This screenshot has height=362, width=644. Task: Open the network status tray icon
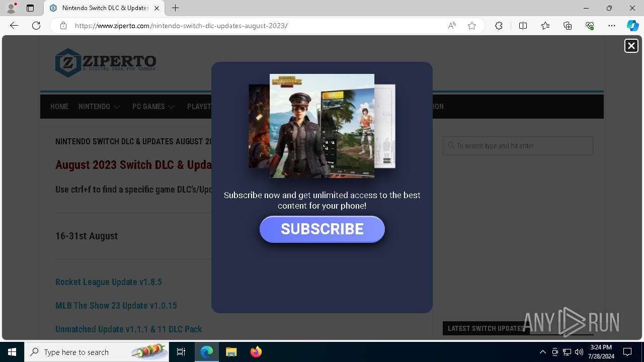point(567,352)
